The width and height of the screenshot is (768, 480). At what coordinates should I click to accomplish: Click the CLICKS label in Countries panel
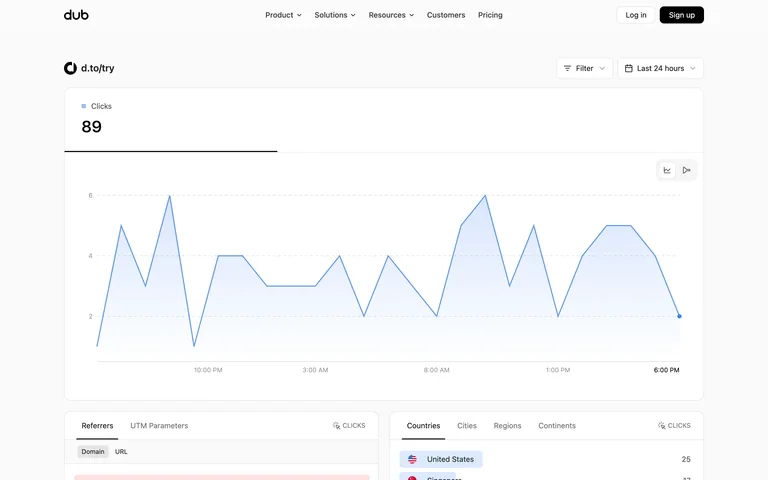point(679,426)
